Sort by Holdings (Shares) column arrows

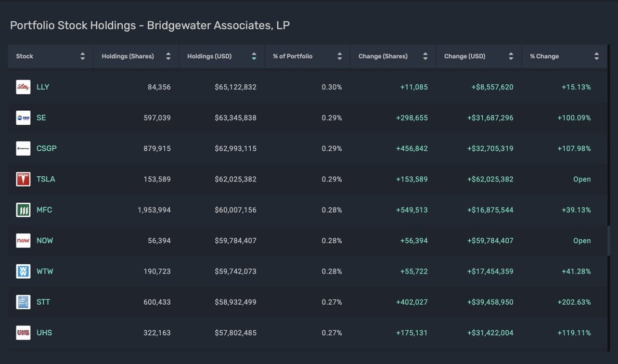click(168, 56)
